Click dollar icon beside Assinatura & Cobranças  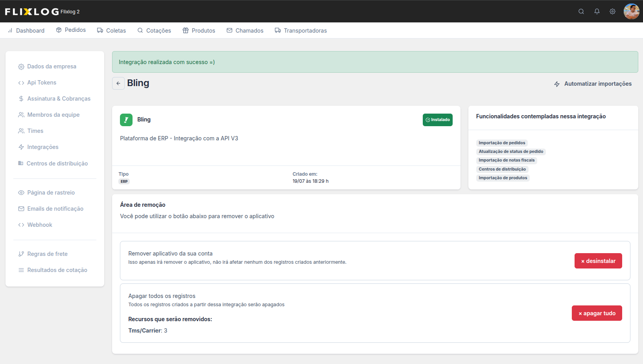pyautogui.click(x=21, y=99)
